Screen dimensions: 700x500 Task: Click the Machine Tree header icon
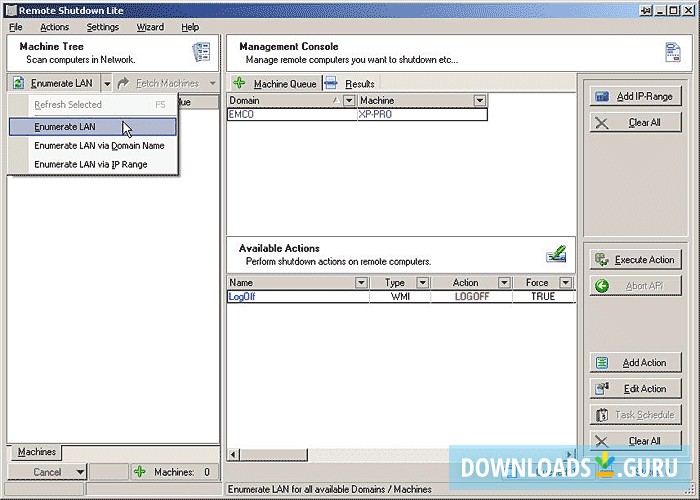click(201, 52)
